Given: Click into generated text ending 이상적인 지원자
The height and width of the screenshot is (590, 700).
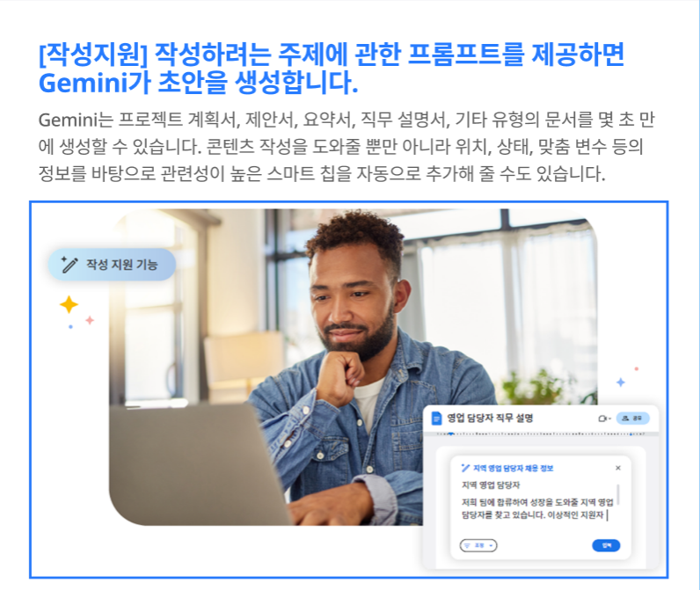Looking at the screenshot, I should tap(537, 509).
